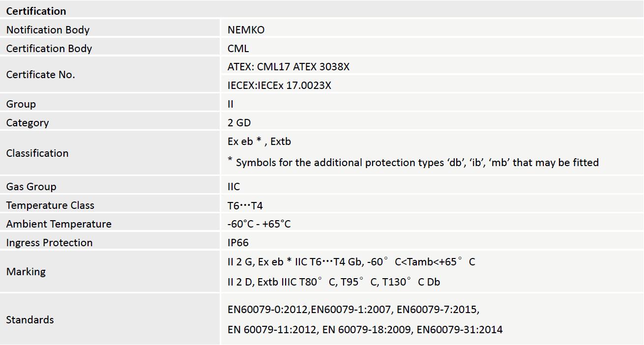Select the CML certification body value

point(238,48)
